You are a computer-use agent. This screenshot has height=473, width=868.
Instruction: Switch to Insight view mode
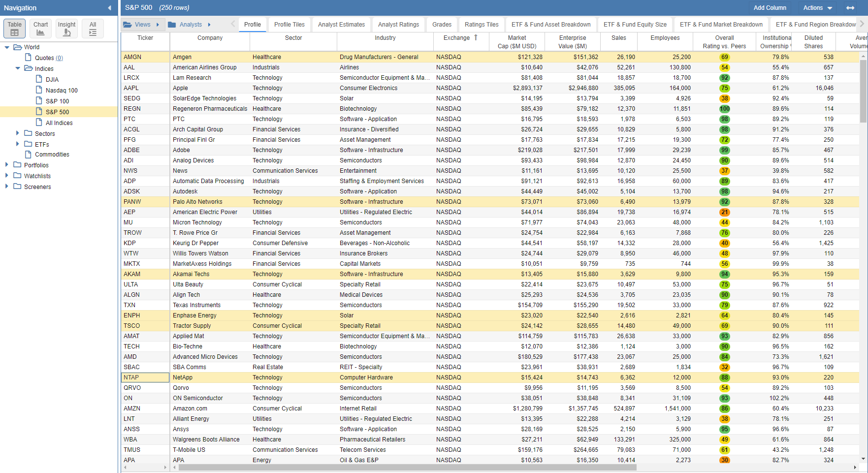[x=66, y=29]
